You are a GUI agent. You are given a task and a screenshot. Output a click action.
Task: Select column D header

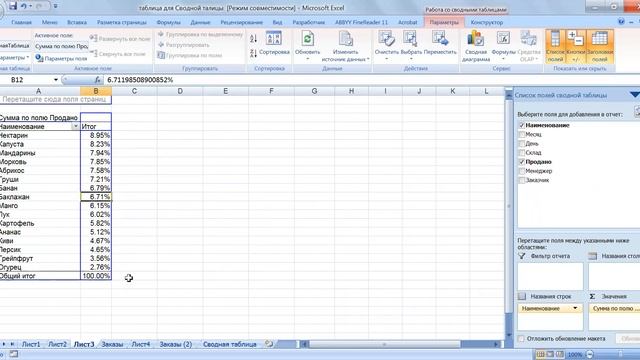click(x=180, y=91)
